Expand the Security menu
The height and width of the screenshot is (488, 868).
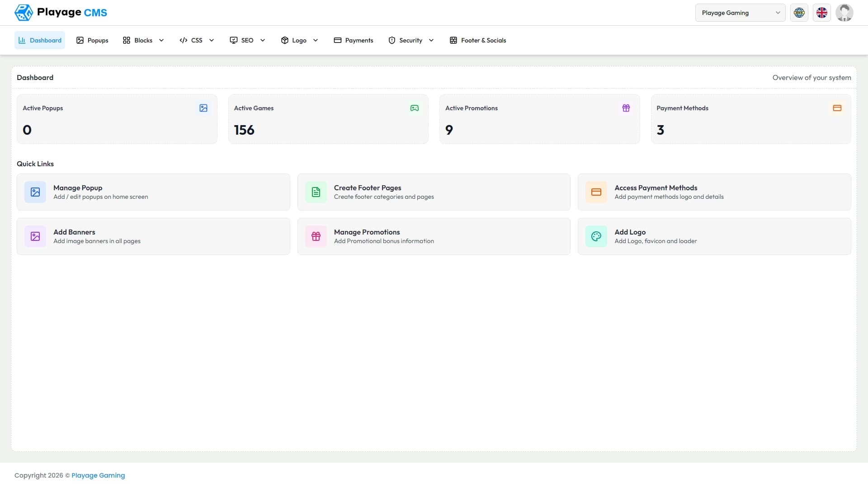coord(411,40)
